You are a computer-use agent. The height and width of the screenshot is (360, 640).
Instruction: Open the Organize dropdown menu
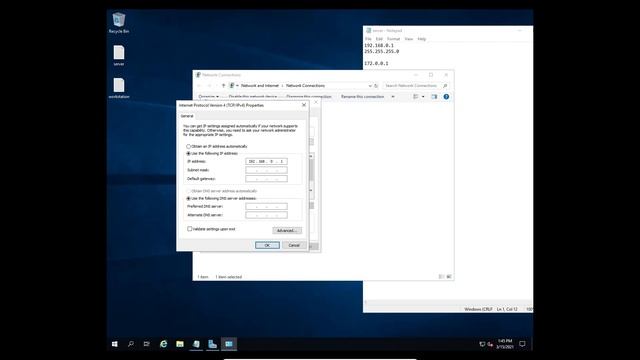209,97
